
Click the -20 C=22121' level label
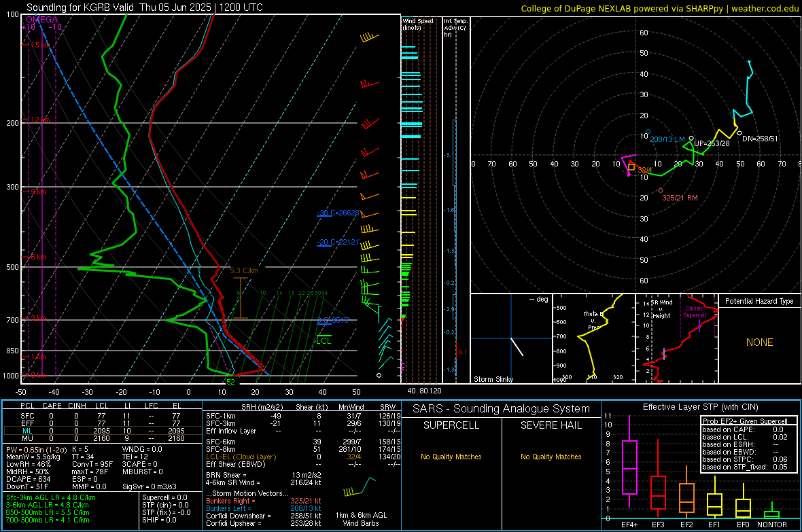click(338, 242)
